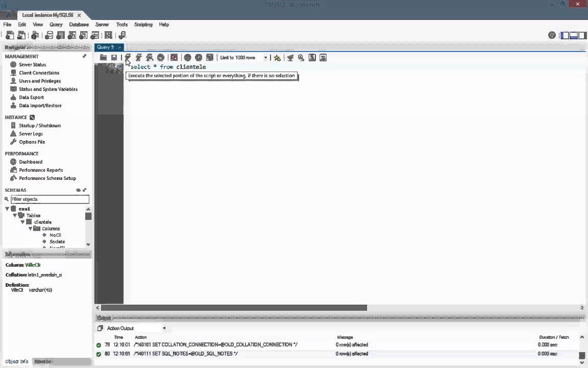Click the stop query execution icon
This screenshot has height=368, width=588.
pos(161,57)
